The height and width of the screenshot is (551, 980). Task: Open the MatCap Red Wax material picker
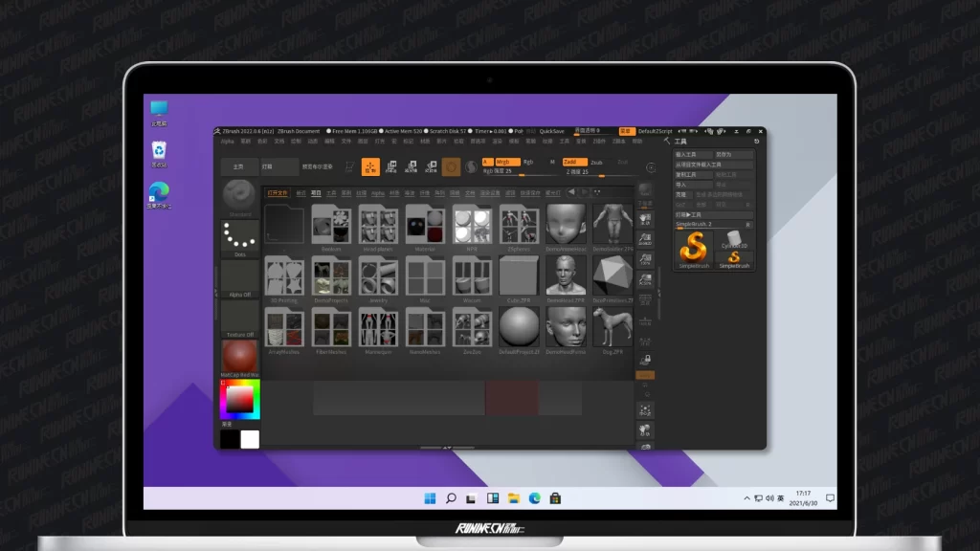pos(239,358)
